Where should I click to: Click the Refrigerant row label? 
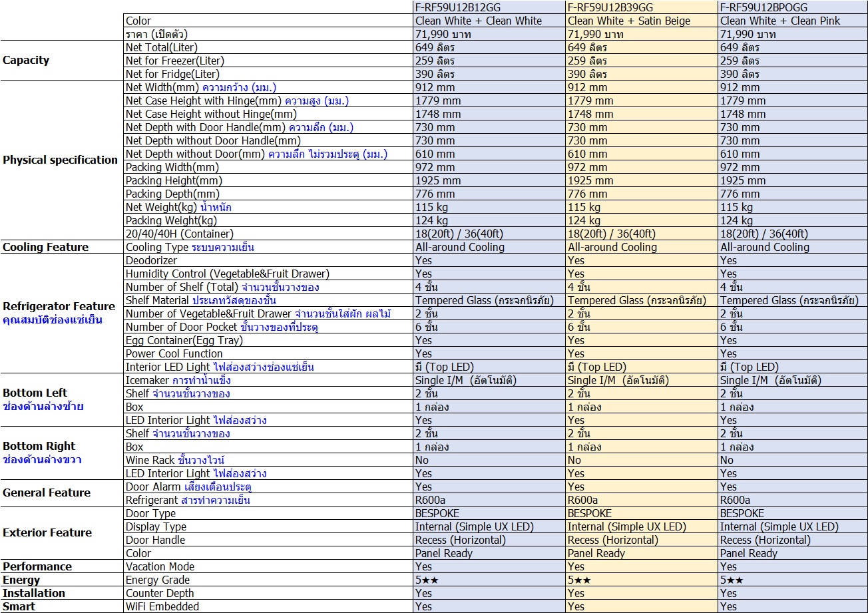(x=188, y=500)
